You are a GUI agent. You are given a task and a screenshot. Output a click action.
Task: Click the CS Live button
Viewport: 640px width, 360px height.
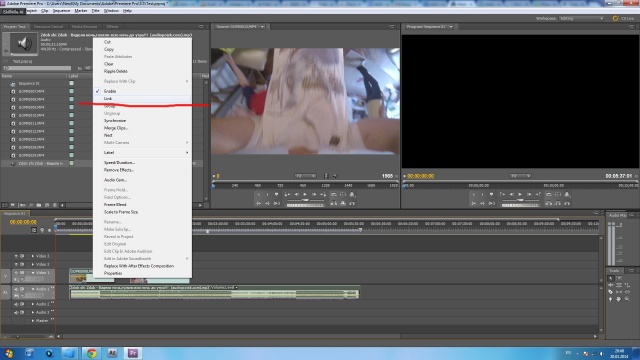[623, 18]
